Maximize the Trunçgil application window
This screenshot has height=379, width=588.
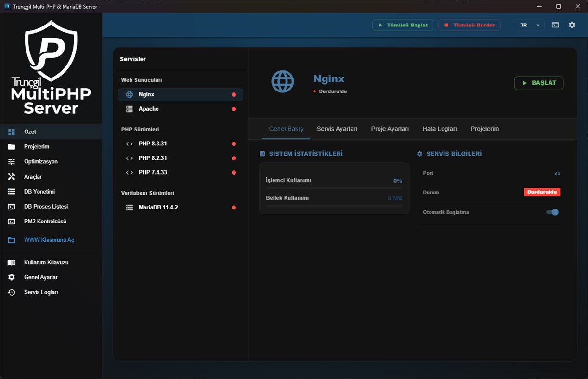[x=559, y=7]
